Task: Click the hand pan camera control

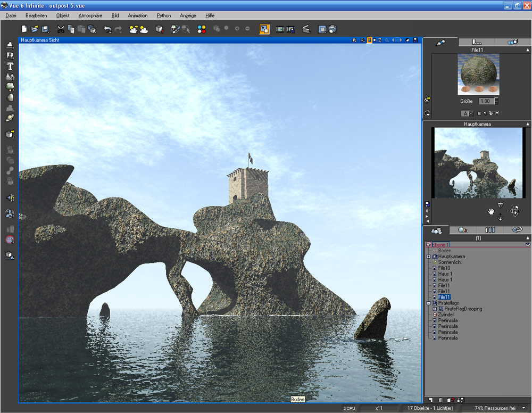Action: click(492, 212)
